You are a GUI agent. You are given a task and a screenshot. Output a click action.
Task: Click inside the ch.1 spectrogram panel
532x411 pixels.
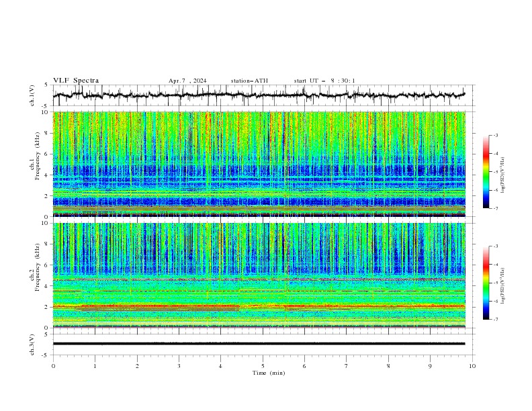(x=259, y=164)
